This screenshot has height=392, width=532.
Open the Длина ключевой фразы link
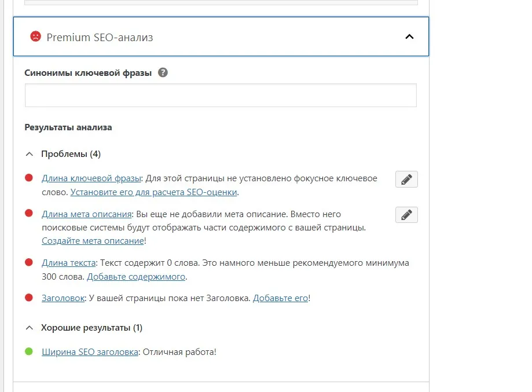(x=91, y=178)
